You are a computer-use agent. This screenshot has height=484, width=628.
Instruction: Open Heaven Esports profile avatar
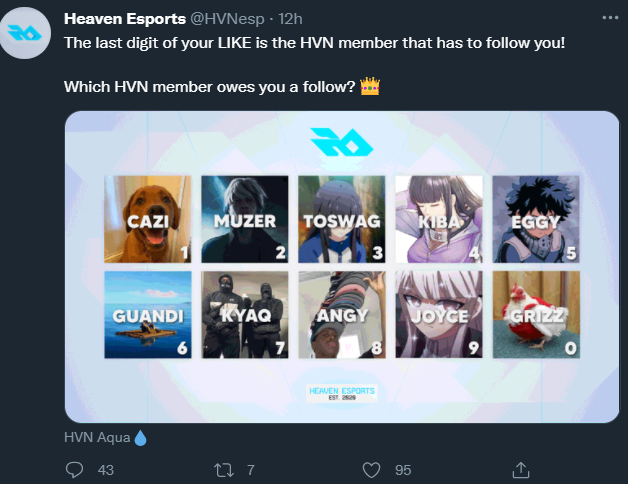[x=25, y=33]
